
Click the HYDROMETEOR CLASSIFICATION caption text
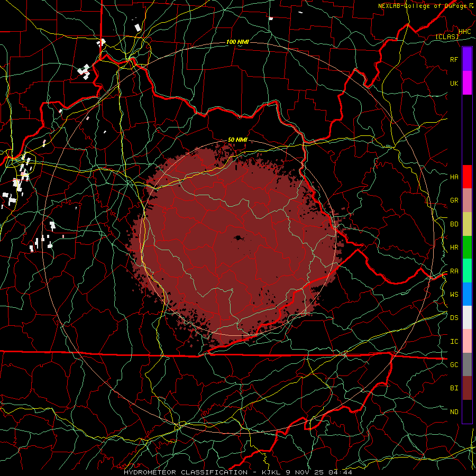186,472
